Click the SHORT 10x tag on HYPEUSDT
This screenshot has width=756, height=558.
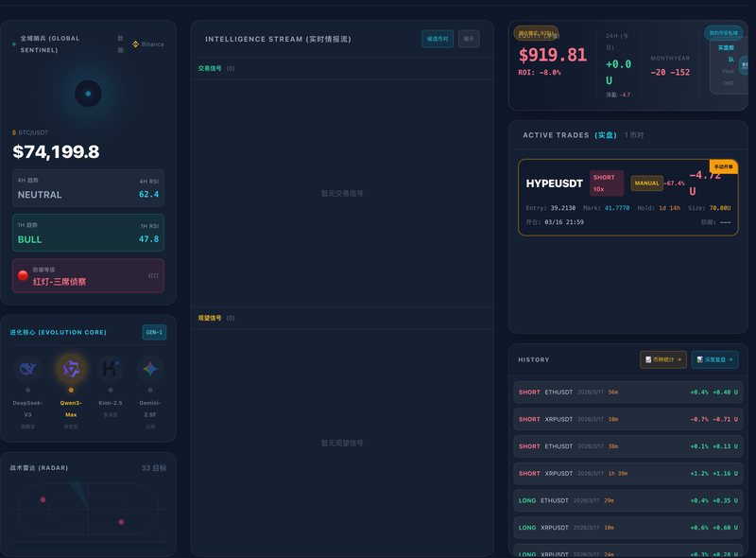[x=607, y=183]
